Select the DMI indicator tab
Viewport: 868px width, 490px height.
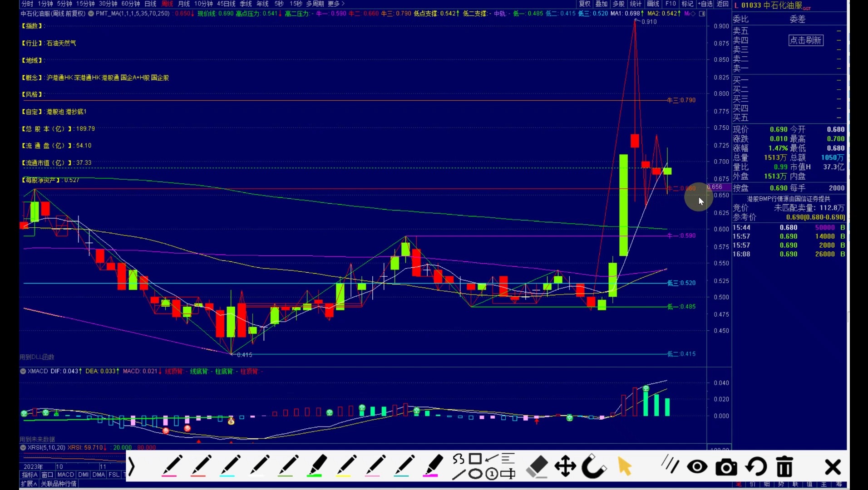click(84, 475)
